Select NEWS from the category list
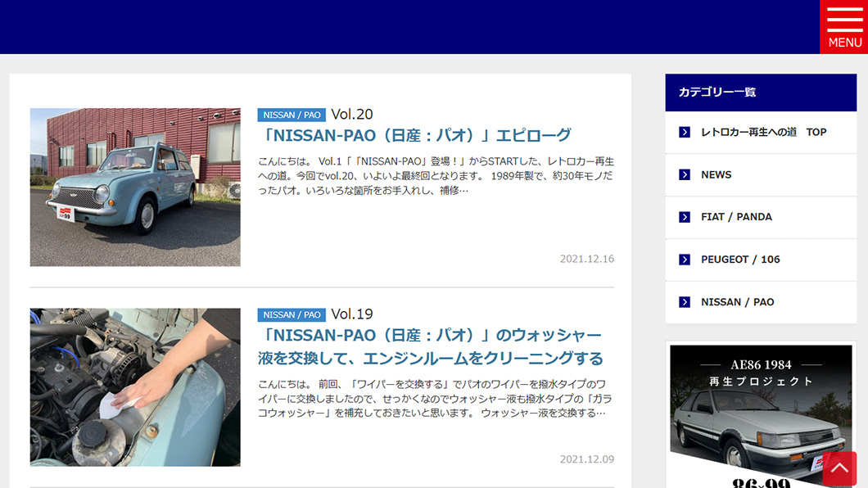 coord(717,174)
